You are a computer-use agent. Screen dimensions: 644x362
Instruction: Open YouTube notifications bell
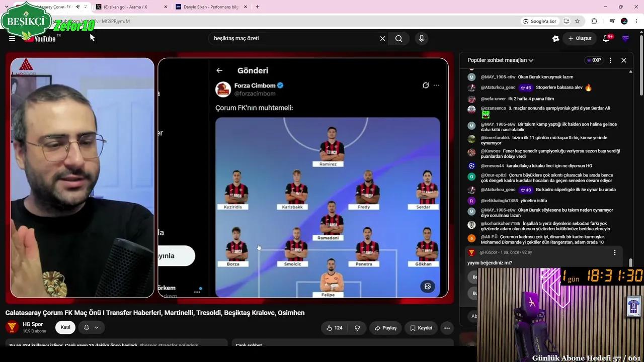pos(606,39)
